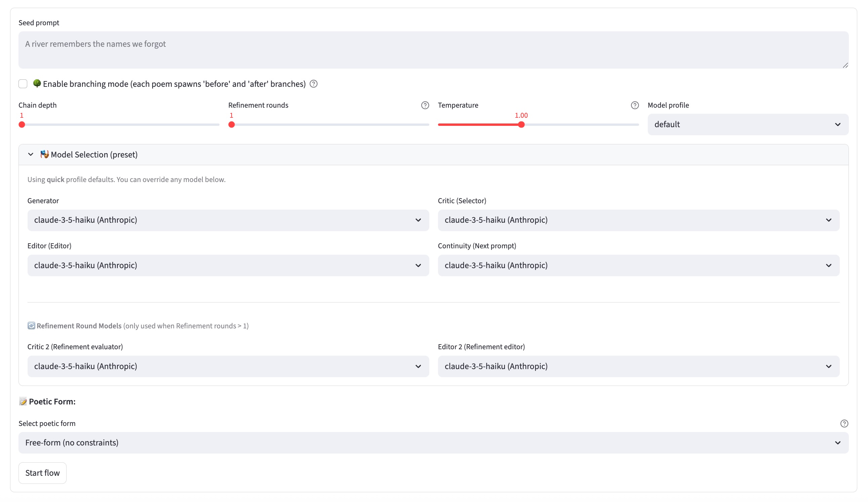
Task: Click help icon next to branching mode
Action: [313, 84]
